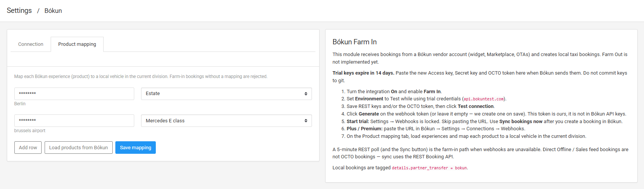Switch to the Connection tab
The height and width of the screenshot is (189, 644).
tap(31, 44)
